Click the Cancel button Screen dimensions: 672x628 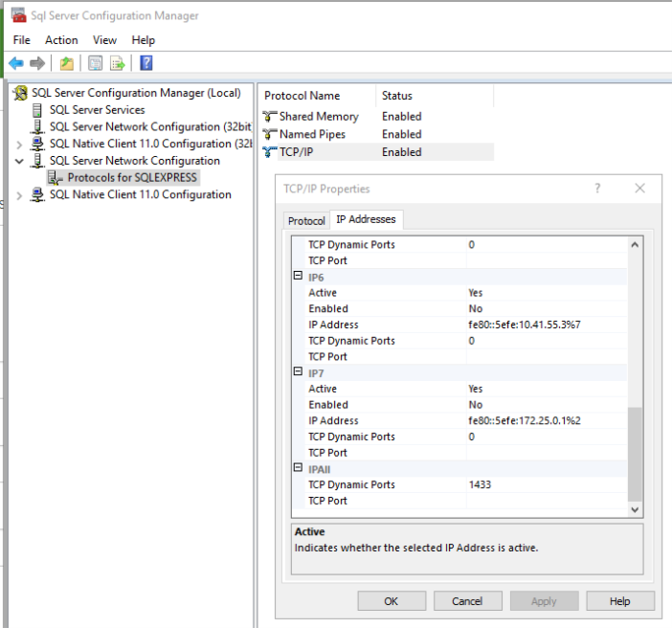click(x=467, y=601)
